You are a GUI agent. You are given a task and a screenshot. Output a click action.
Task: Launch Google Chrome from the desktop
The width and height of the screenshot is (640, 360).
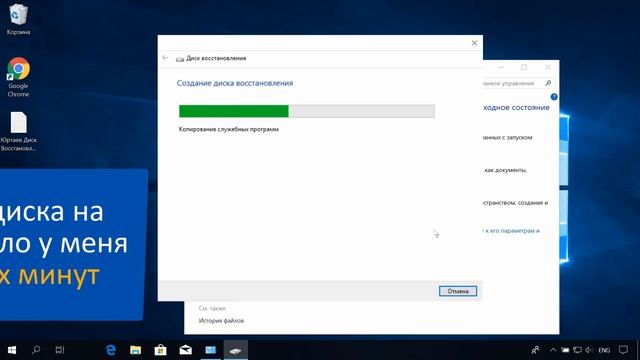(18, 77)
